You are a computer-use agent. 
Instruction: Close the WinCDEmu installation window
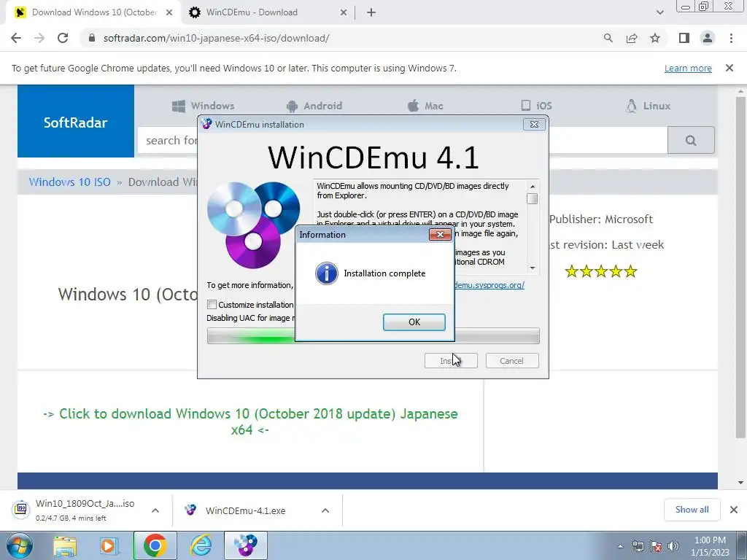tap(534, 124)
